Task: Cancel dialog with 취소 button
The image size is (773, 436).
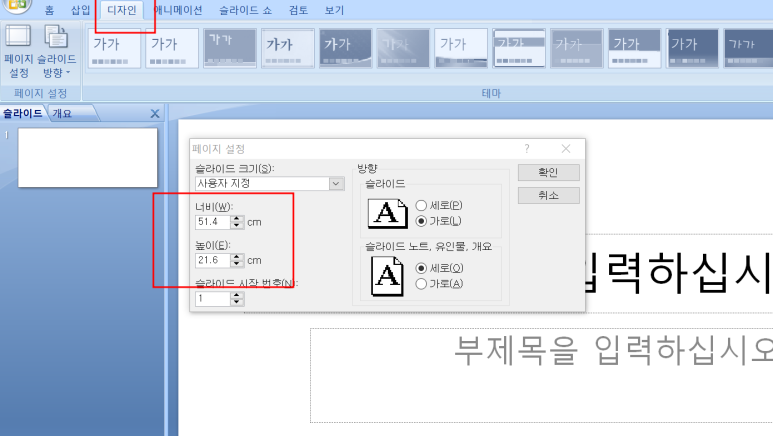Action: coord(548,195)
